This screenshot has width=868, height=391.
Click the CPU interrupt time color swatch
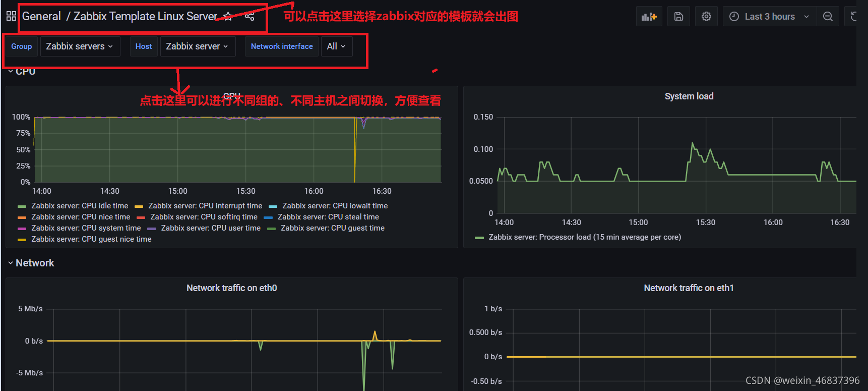coord(139,206)
